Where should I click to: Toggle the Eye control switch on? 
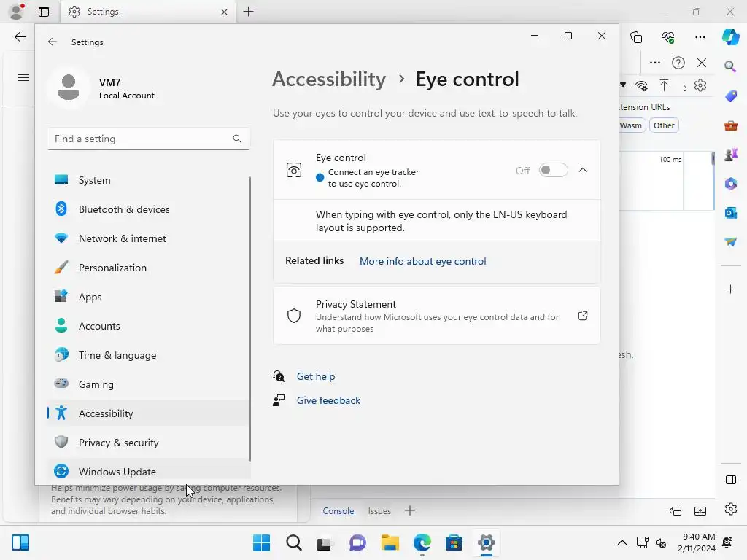(x=553, y=170)
